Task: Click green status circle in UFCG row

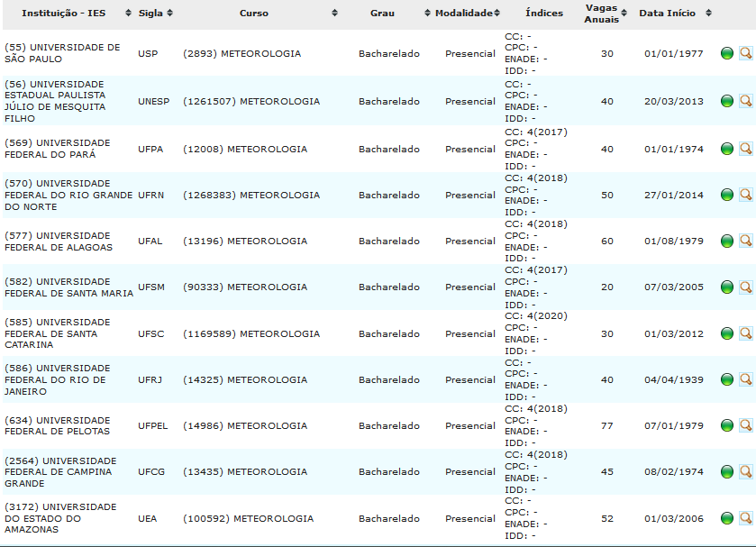Action: click(727, 471)
